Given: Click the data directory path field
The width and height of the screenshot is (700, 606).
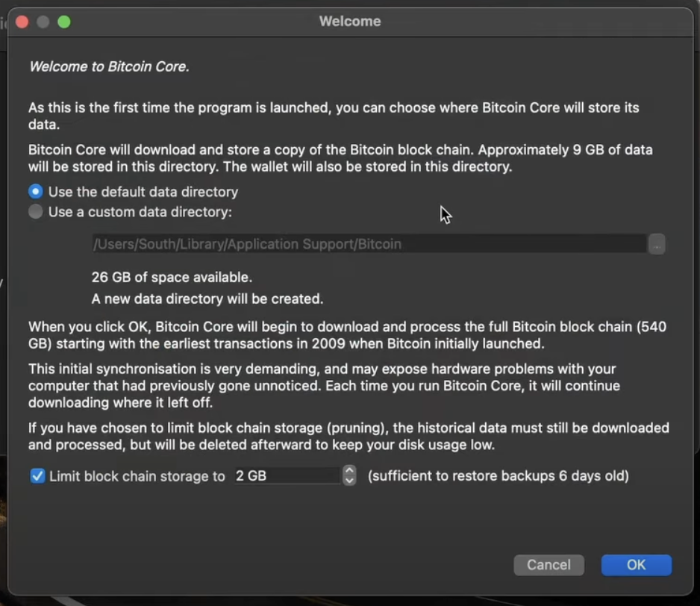Looking at the screenshot, I should click(369, 244).
